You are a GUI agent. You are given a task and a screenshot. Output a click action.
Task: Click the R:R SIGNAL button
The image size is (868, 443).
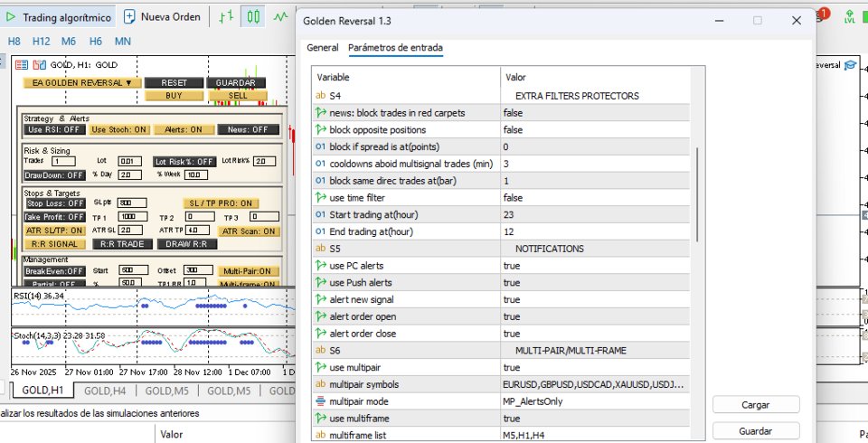pos(55,244)
